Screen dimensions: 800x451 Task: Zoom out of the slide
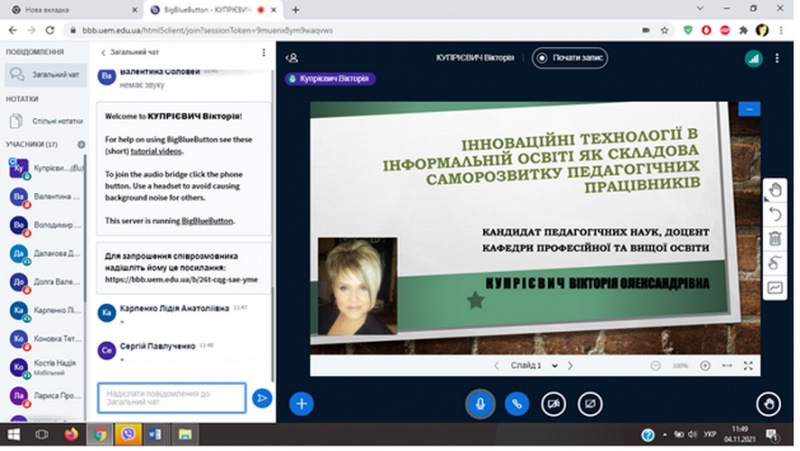[655, 365]
